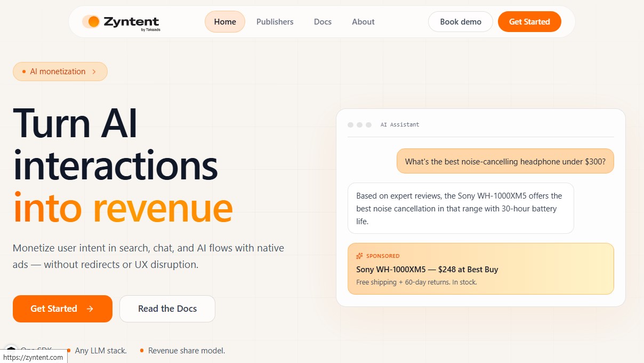
Task: Open the AI monetization badge
Action: 60,72
